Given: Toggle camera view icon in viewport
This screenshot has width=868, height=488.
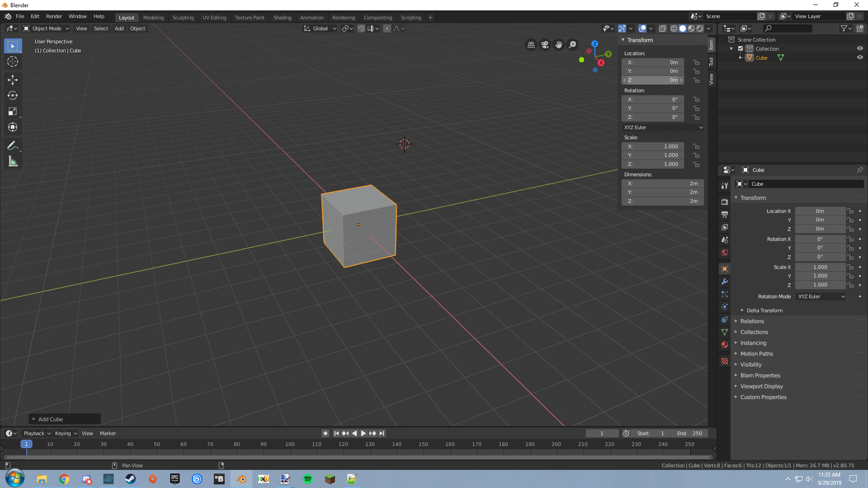Looking at the screenshot, I should click(x=545, y=45).
